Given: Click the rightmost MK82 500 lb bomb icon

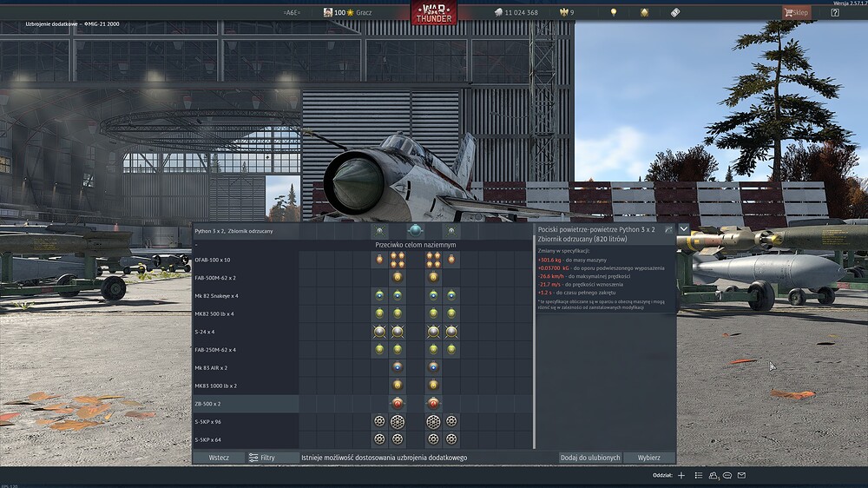Looking at the screenshot, I should [x=451, y=313].
